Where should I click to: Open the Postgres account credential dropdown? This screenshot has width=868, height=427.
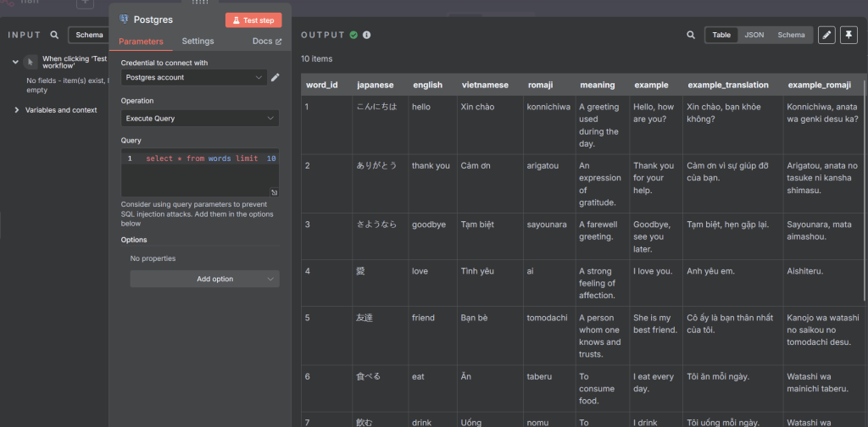point(194,77)
